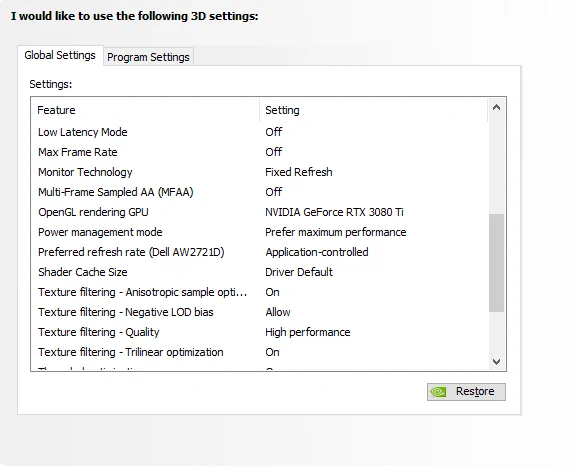
Task: Click the scroll down arrow in settings list
Action: (x=497, y=361)
